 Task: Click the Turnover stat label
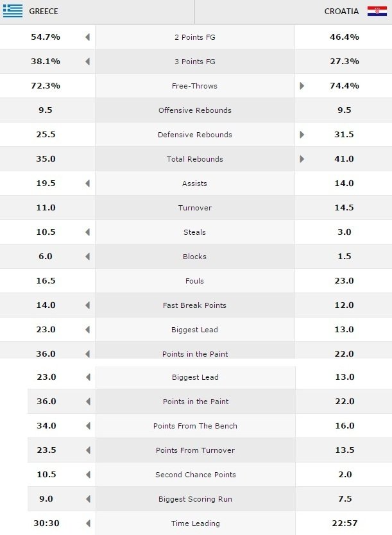pos(195,208)
